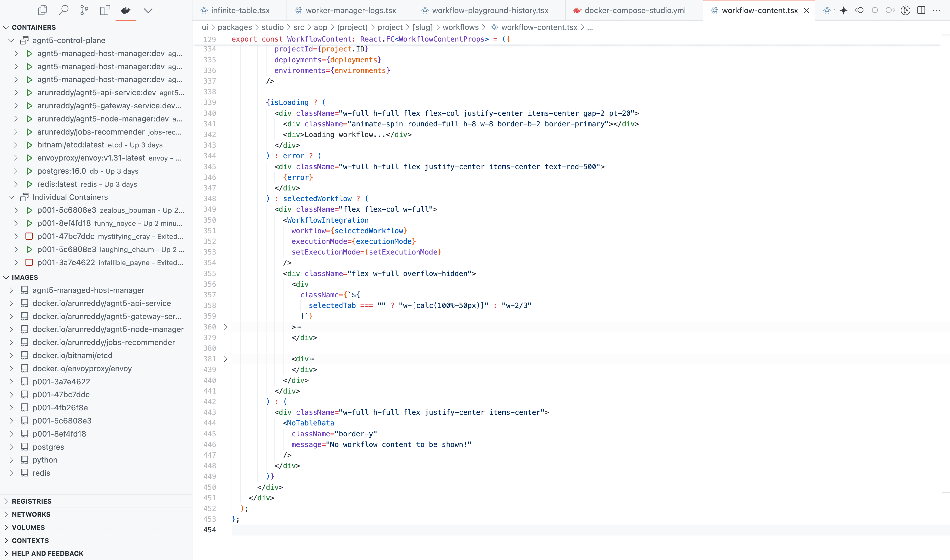Image resolution: width=950 pixels, height=560 pixels.
Task: Switch to worker-manager-logs.tsx tab
Action: click(350, 11)
